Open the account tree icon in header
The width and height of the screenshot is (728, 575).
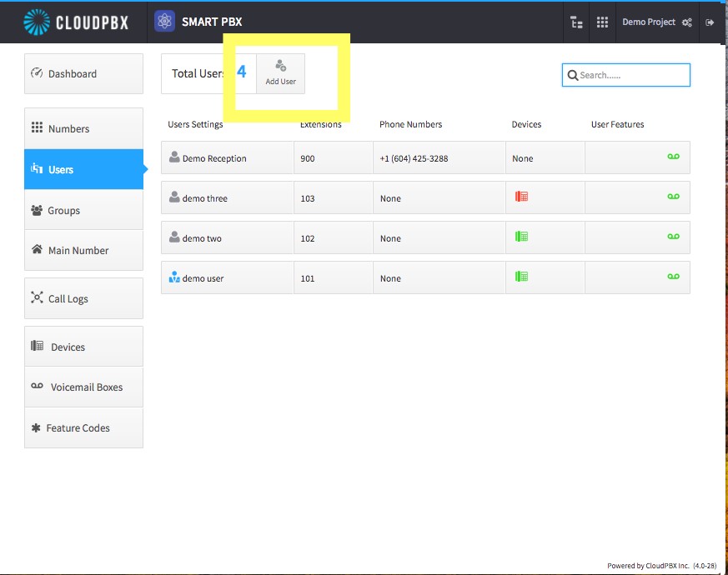click(576, 22)
